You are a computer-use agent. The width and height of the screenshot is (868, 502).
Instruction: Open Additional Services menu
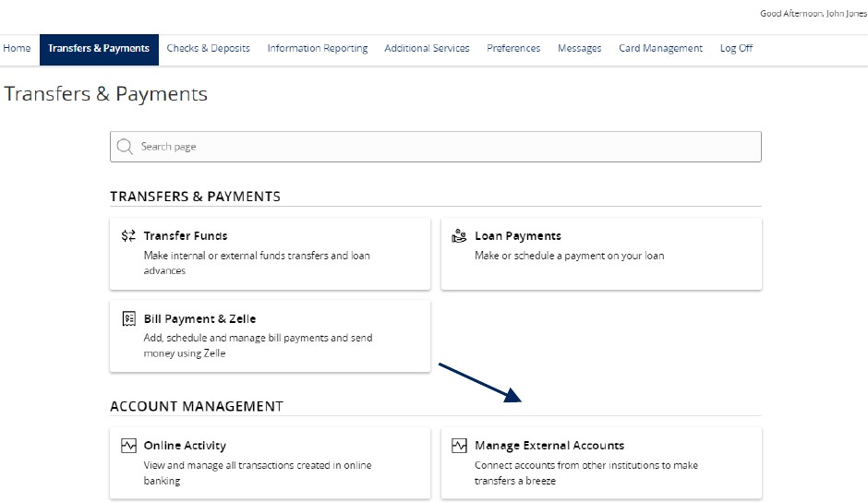point(427,49)
